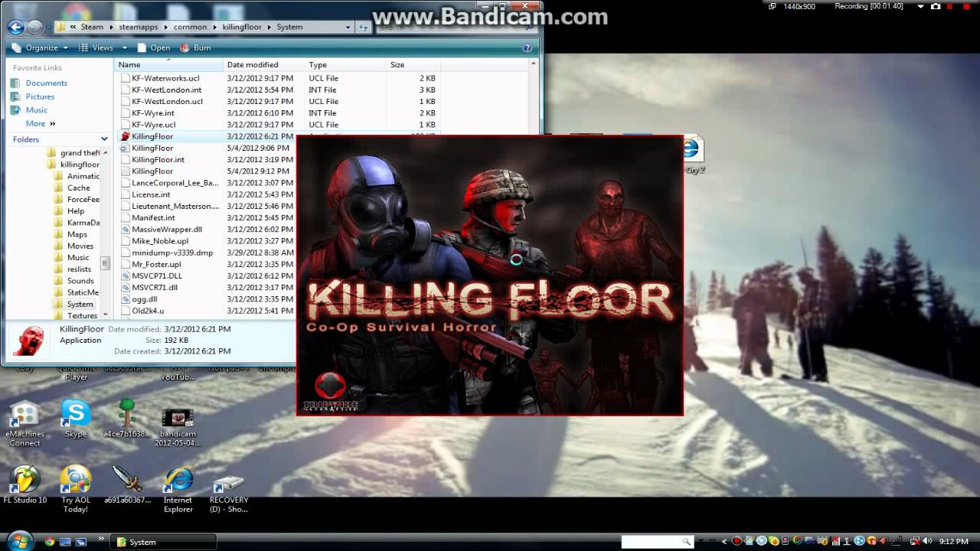The height and width of the screenshot is (551, 980).
Task: Expand the arrow after Steam in breadcrumb
Action: (111, 27)
